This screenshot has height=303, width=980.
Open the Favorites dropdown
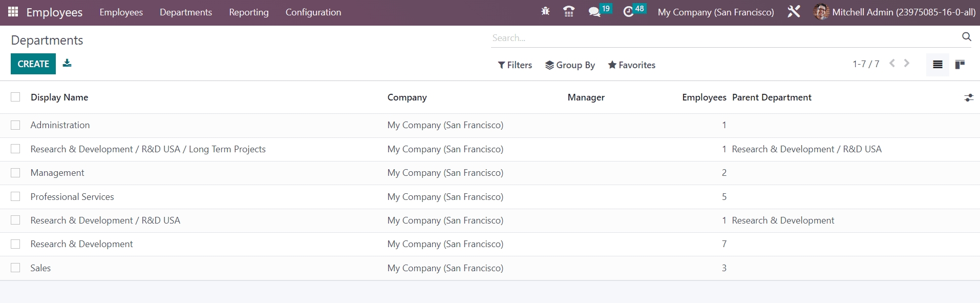point(631,65)
